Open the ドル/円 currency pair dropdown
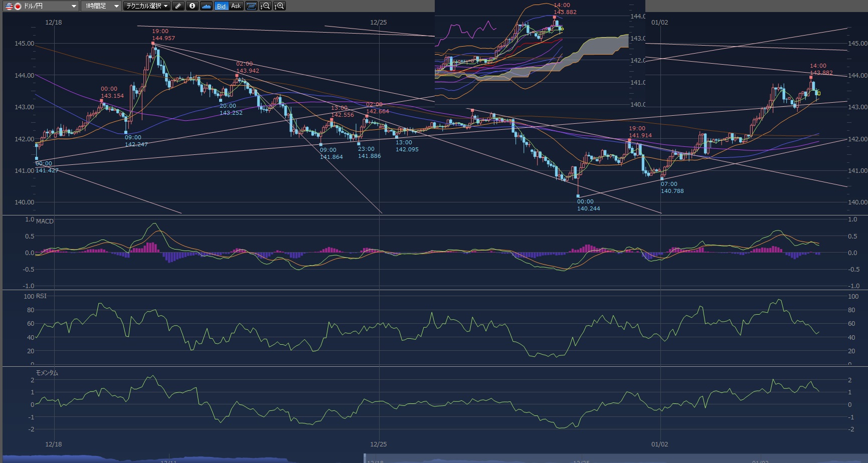The height and width of the screenshot is (463, 868). (x=73, y=6)
